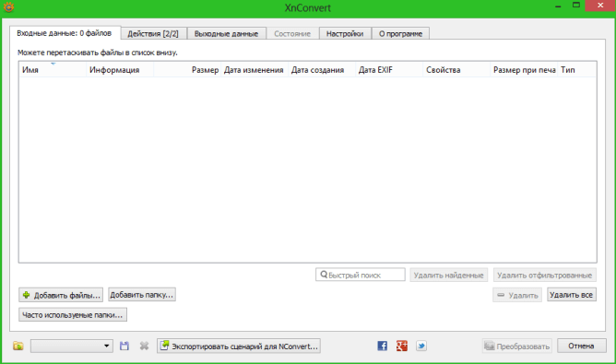Sort by the Тип column header
This screenshot has height=364, width=616.
(576, 70)
